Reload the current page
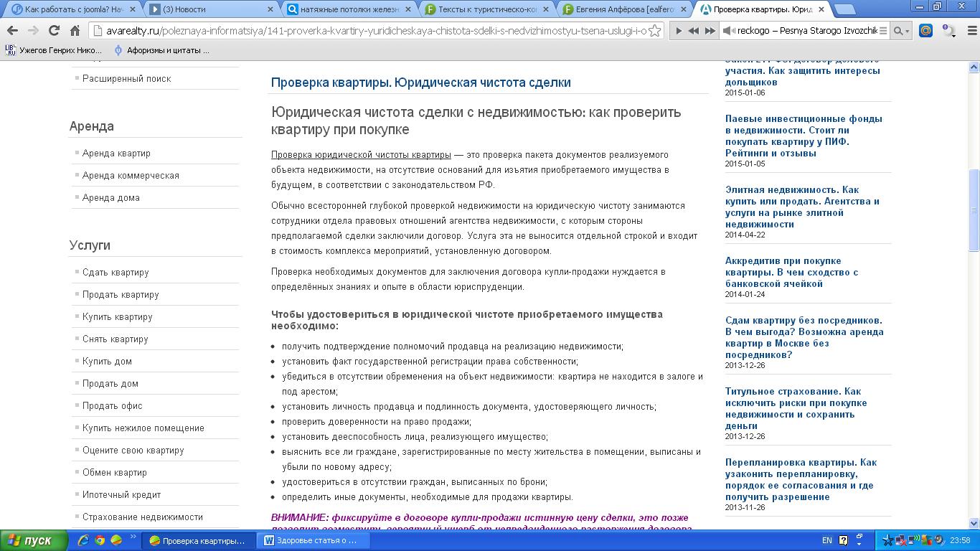This screenshot has height=551, width=980. click(x=54, y=31)
